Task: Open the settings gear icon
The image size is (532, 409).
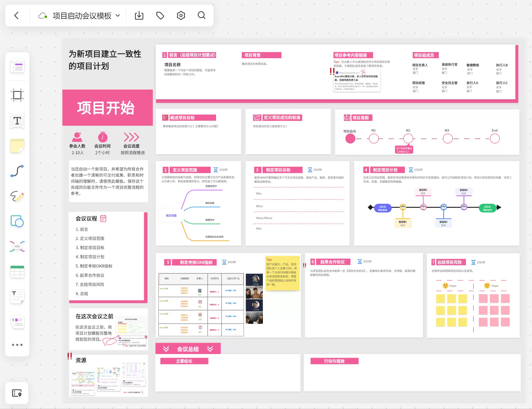Action: point(181,15)
